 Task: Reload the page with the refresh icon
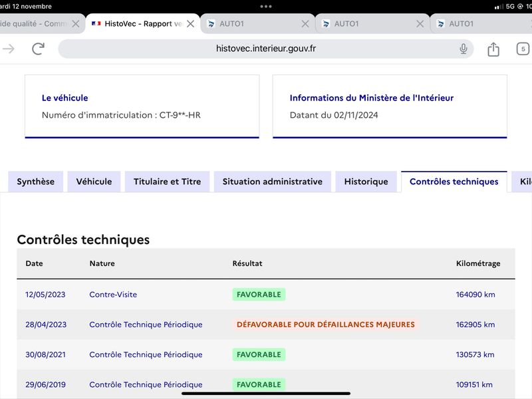[x=39, y=49]
